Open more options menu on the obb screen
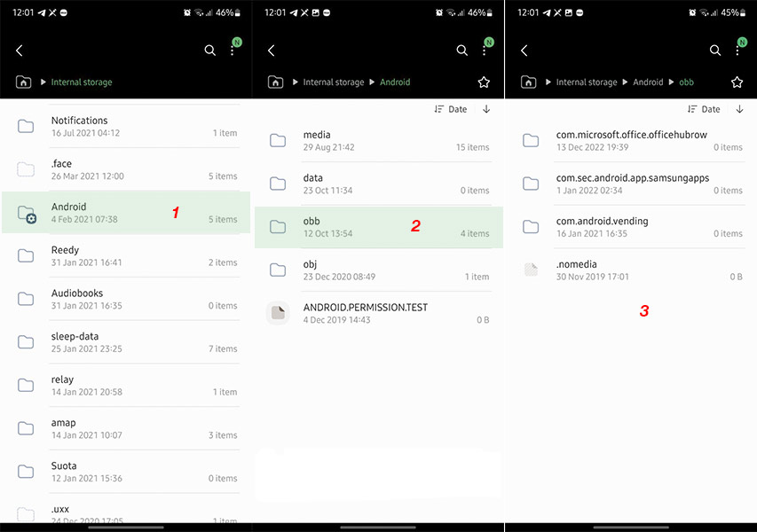 [x=736, y=51]
